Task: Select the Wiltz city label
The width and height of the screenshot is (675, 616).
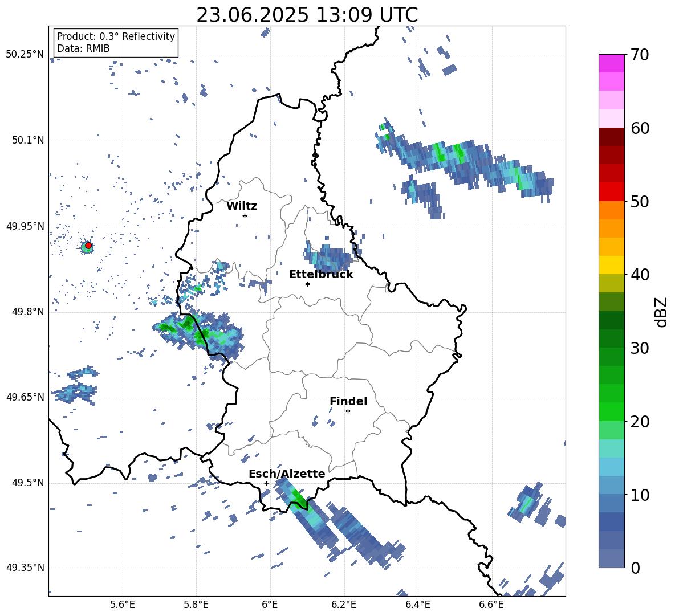Action: [x=242, y=206]
